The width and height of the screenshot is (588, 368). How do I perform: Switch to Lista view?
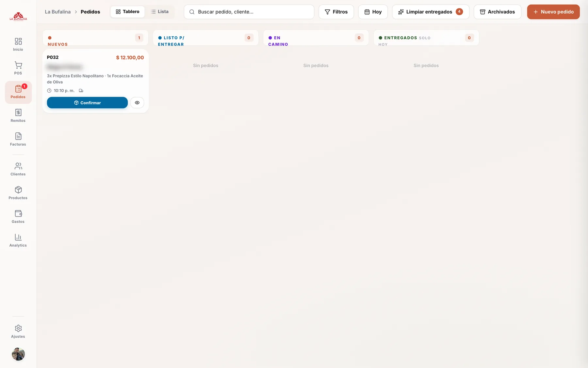point(160,12)
